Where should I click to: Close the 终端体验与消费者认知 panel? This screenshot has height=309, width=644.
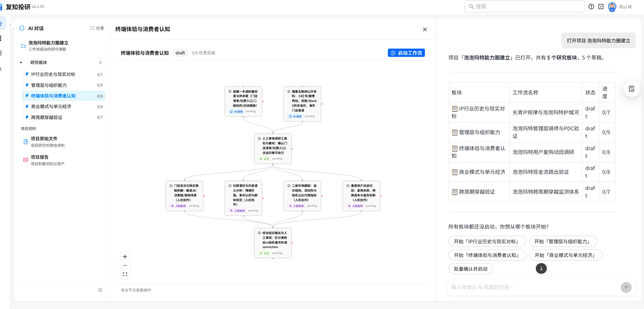point(425,29)
